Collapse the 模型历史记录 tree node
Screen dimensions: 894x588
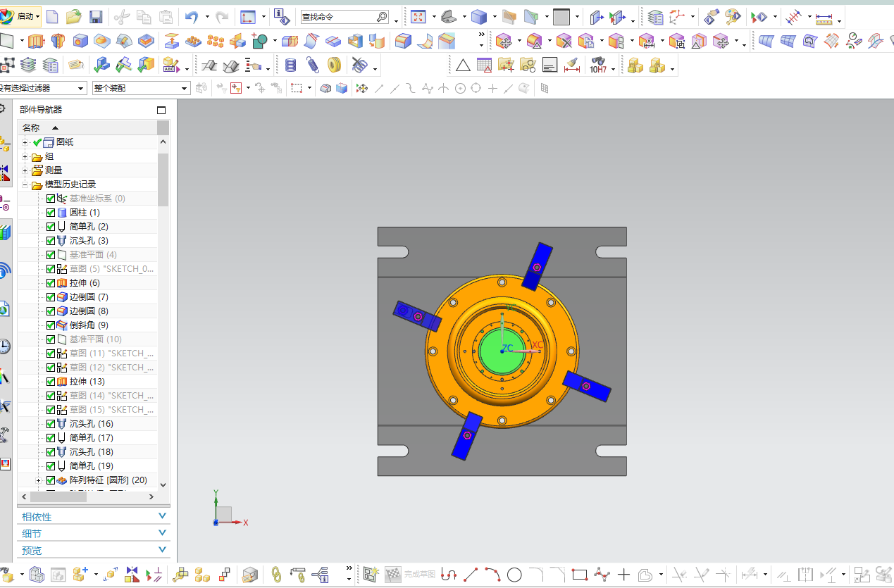25,184
